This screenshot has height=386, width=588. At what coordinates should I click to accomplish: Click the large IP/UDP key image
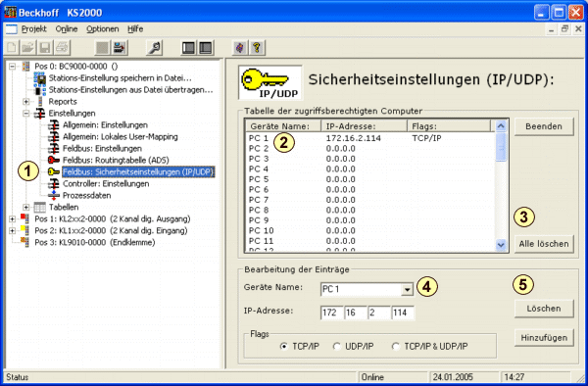point(270,82)
